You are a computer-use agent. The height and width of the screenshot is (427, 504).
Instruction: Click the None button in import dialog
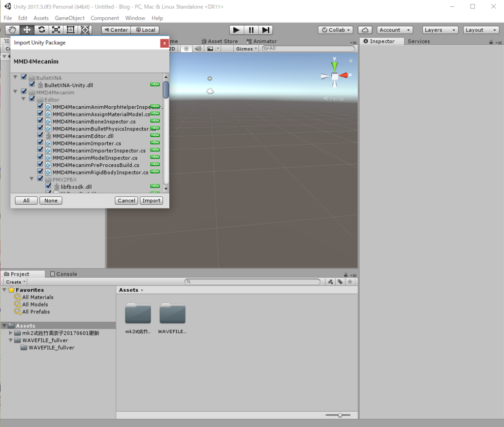(x=51, y=201)
